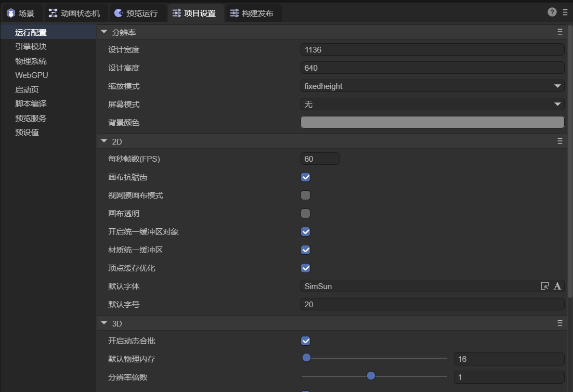The height and width of the screenshot is (392, 573).
Task: Open the 缩放模式 fixedheight dropdown
Action: pyautogui.click(x=432, y=86)
